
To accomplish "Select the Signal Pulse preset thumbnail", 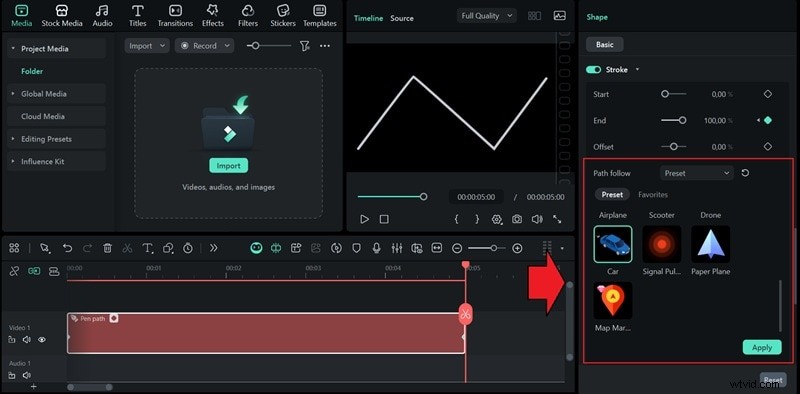I will pos(662,244).
